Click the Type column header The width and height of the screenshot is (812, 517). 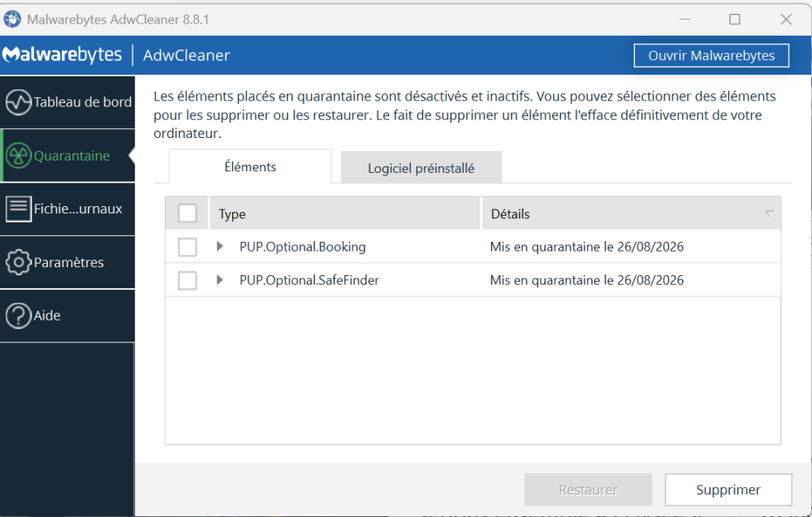point(345,213)
